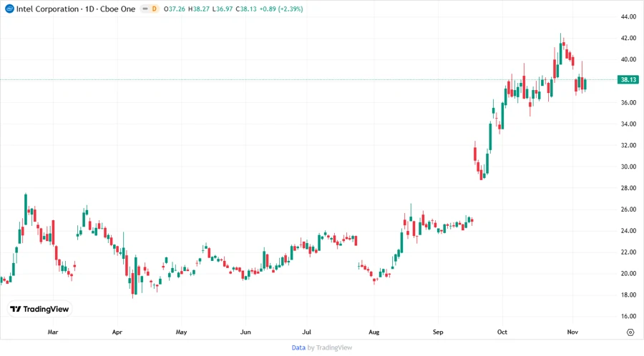Click the 26.00 price axis label
This screenshot has height=356, width=644.
628,209
